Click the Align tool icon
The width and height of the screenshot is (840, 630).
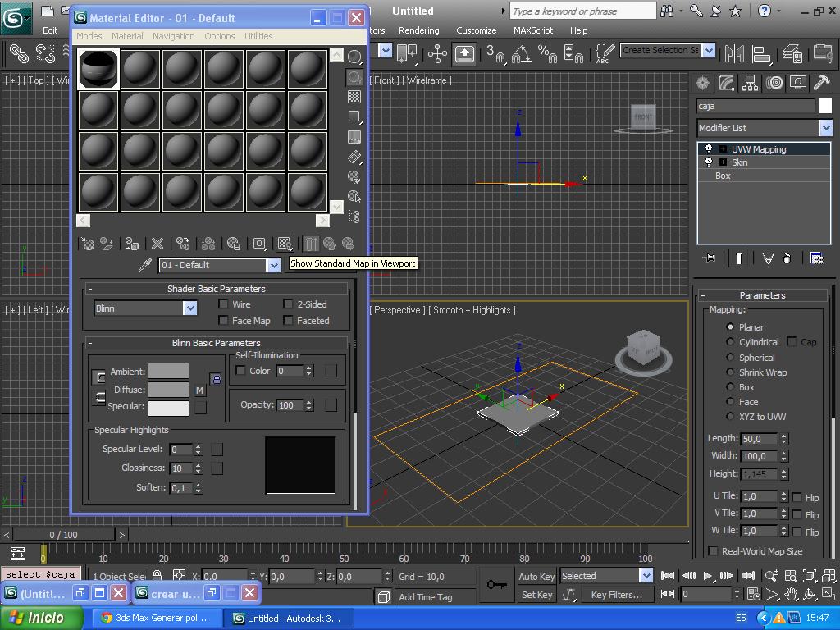[x=761, y=53]
